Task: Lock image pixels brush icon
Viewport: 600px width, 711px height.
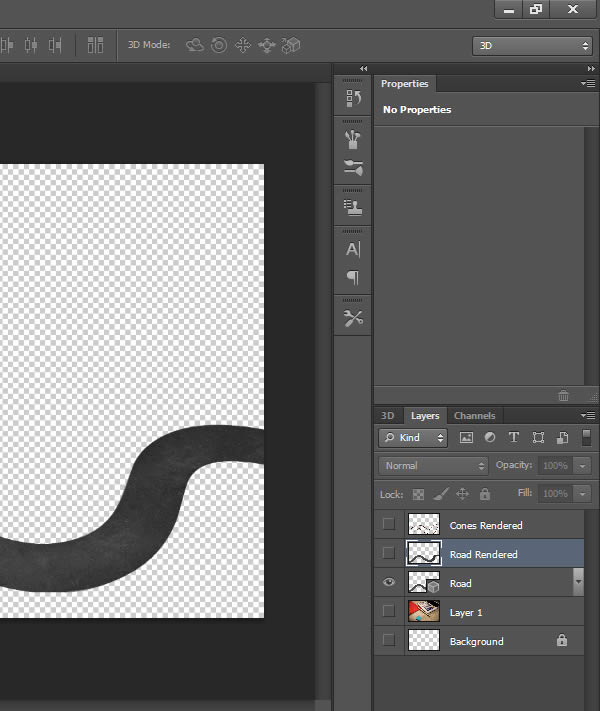Action: click(441, 494)
